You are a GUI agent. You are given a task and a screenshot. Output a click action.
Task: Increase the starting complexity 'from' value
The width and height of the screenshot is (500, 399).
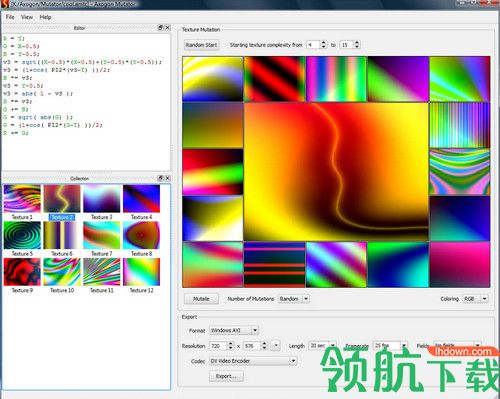tap(323, 42)
